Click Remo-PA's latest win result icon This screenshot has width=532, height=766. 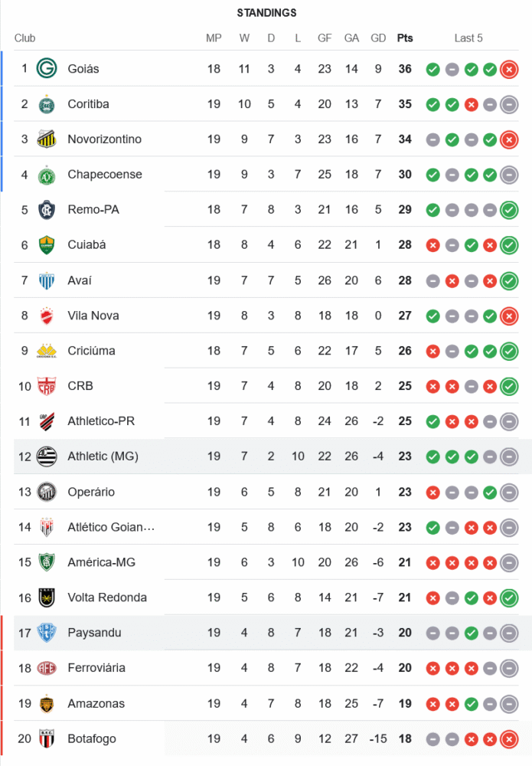coord(509,210)
